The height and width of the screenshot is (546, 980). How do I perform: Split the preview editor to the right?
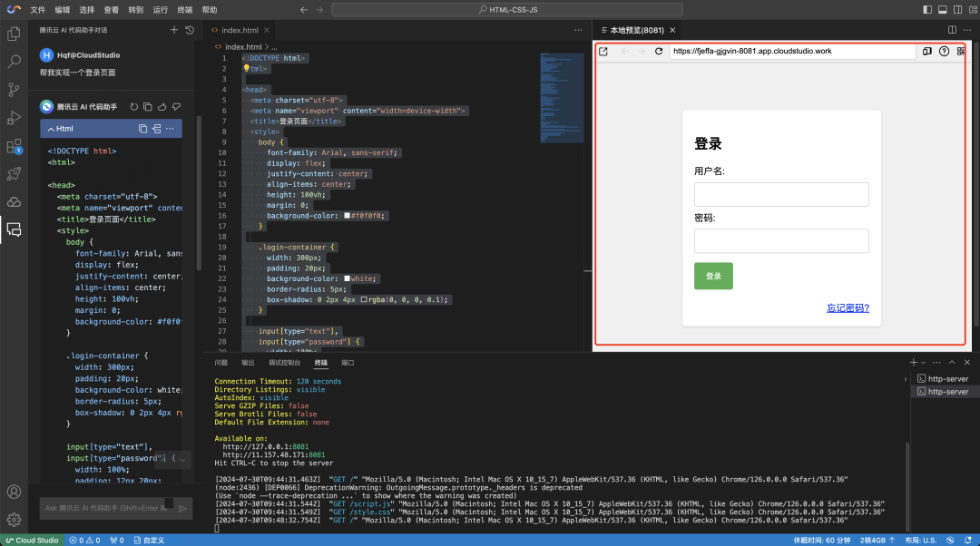click(x=952, y=30)
